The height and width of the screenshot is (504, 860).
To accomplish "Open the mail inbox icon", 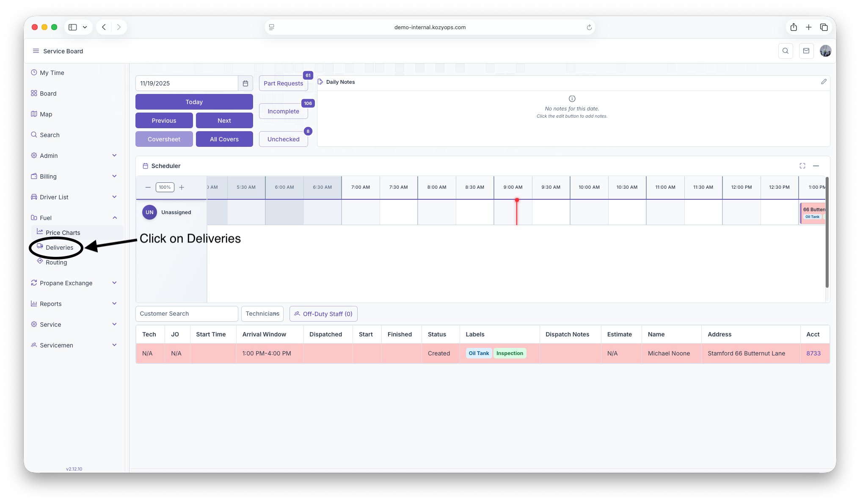I will [x=806, y=51].
